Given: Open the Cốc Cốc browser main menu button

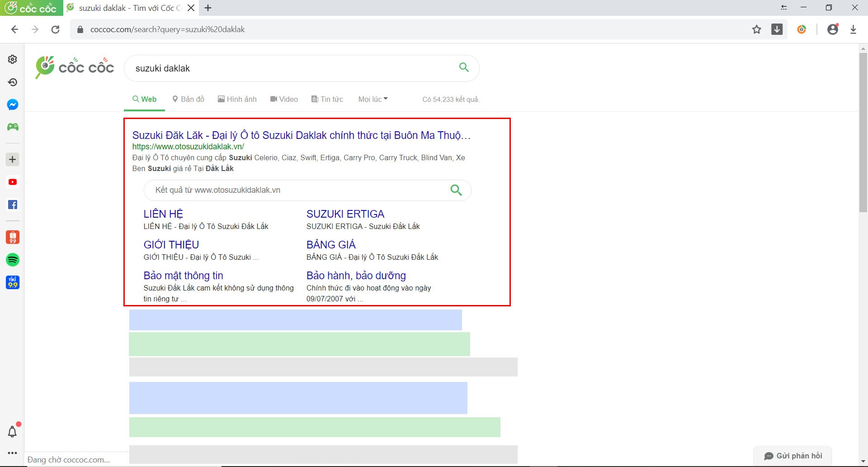Looking at the screenshot, I should point(31,8).
